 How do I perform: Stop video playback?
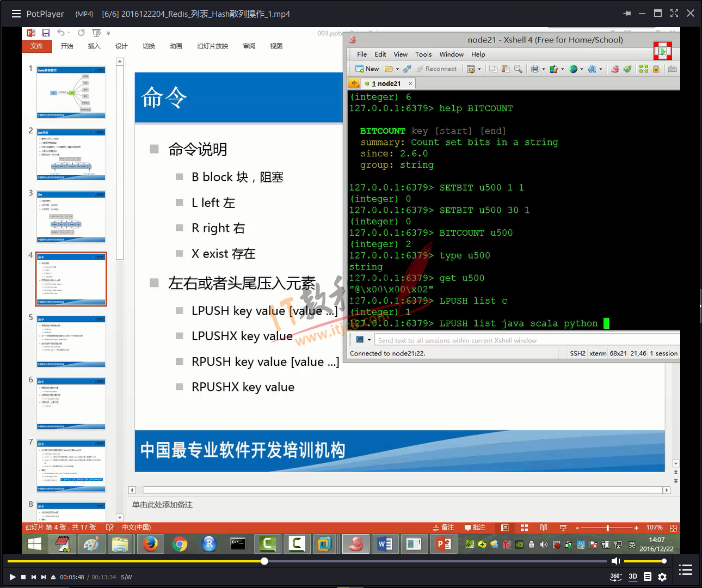(x=23, y=577)
